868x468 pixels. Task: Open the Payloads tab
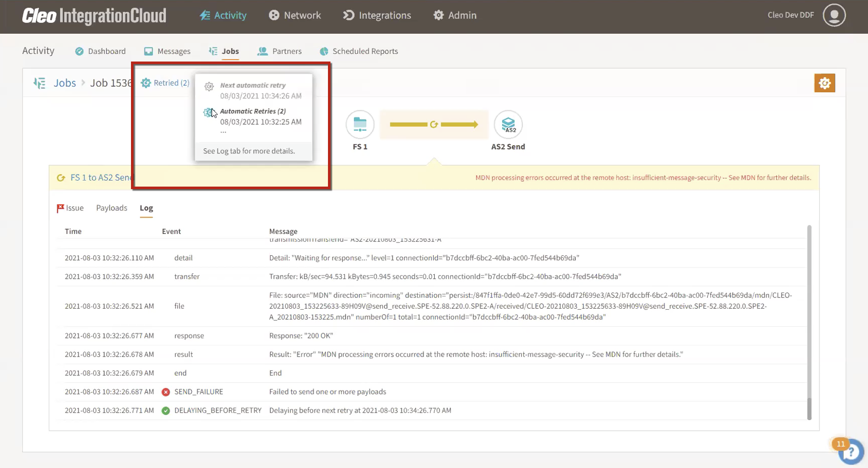tap(112, 208)
